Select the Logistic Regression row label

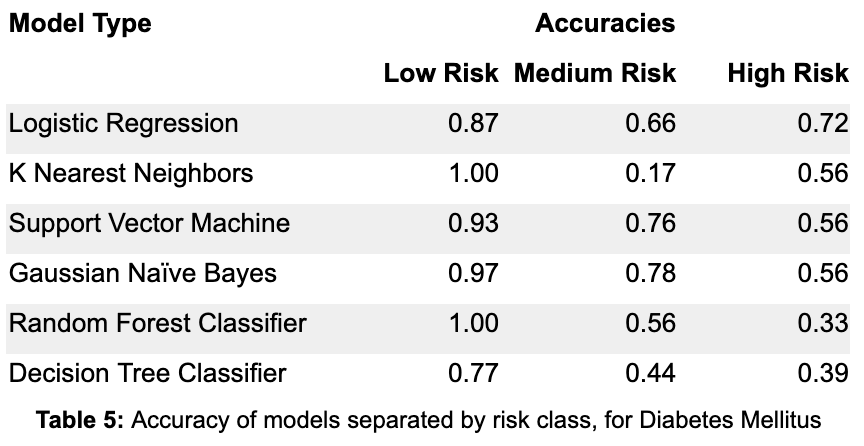(123, 123)
